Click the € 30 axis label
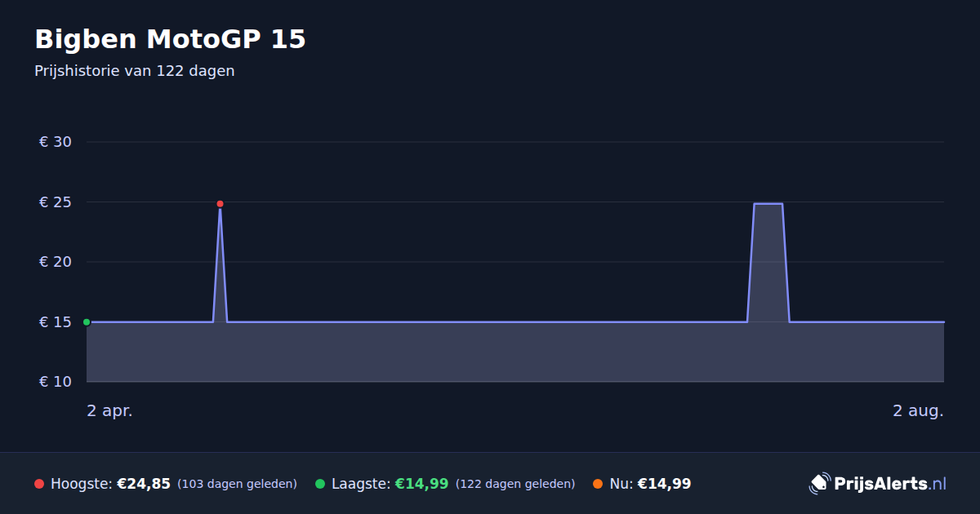 [56, 142]
